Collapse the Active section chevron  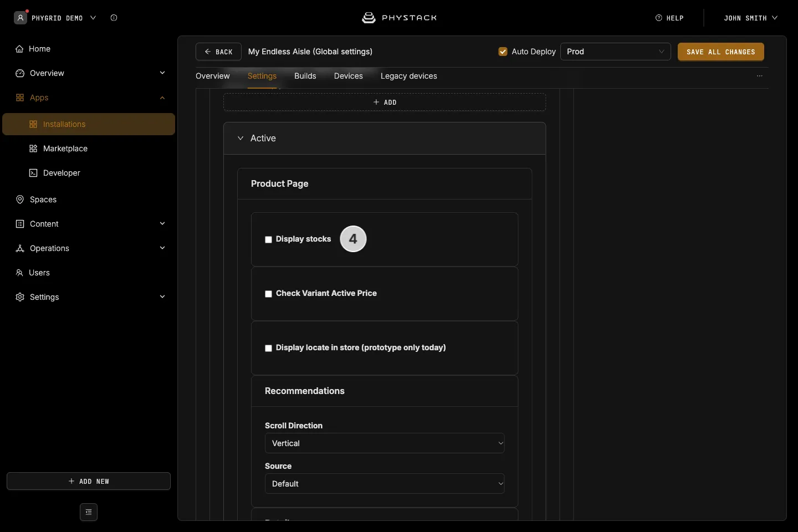(x=241, y=138)
